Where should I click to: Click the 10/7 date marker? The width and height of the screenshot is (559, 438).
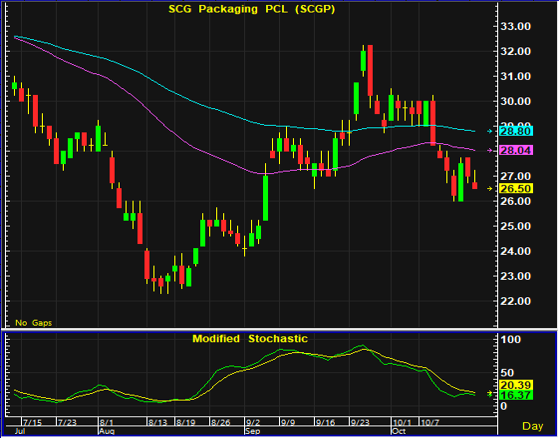(x=430, y=423)
